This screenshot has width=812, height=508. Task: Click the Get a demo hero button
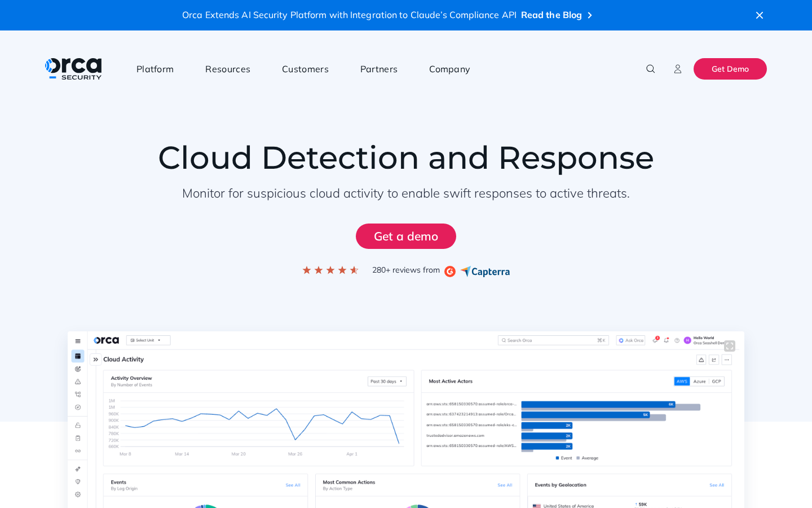point(406,237)
